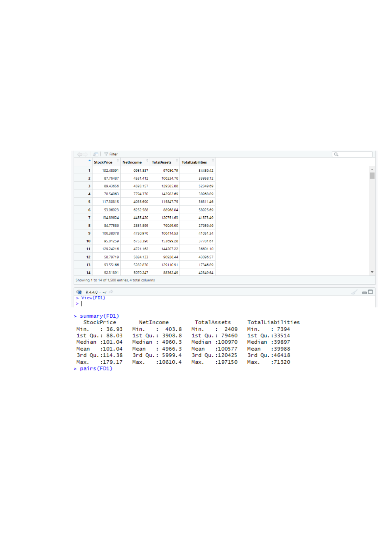Image resolution: width=392 pixels, height=554 pixels.
Task: Click the minimize console pane icon
Action: 364,292
